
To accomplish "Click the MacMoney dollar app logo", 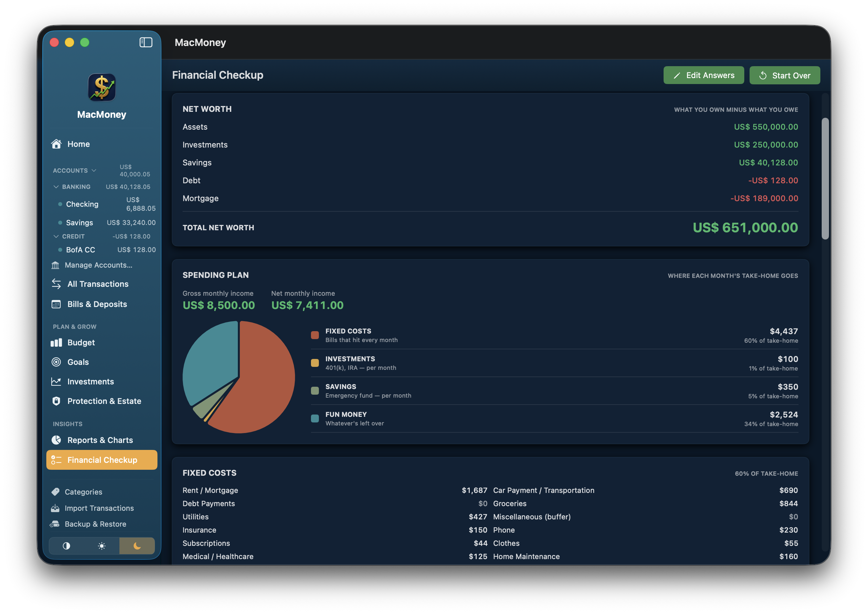I will [102, 87].
